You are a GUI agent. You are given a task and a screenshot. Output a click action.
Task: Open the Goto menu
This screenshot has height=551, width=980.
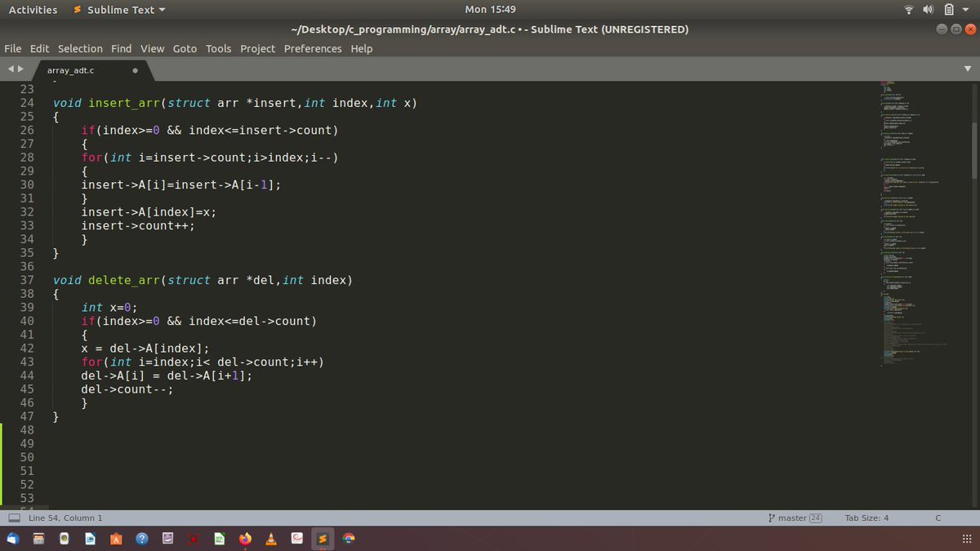(185, 48)
